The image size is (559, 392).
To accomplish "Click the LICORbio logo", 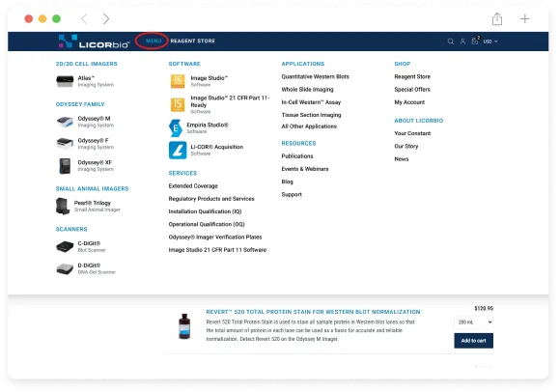I will (94, 42).
